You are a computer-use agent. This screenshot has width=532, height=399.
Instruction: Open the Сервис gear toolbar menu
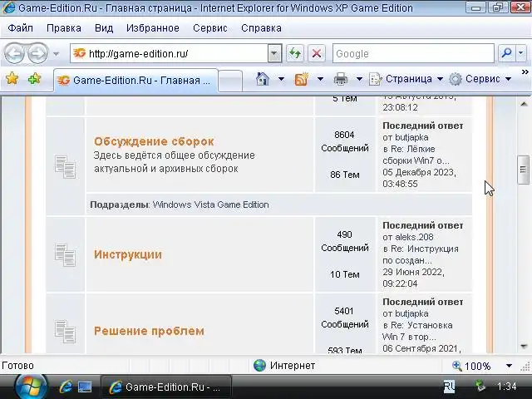480,79
